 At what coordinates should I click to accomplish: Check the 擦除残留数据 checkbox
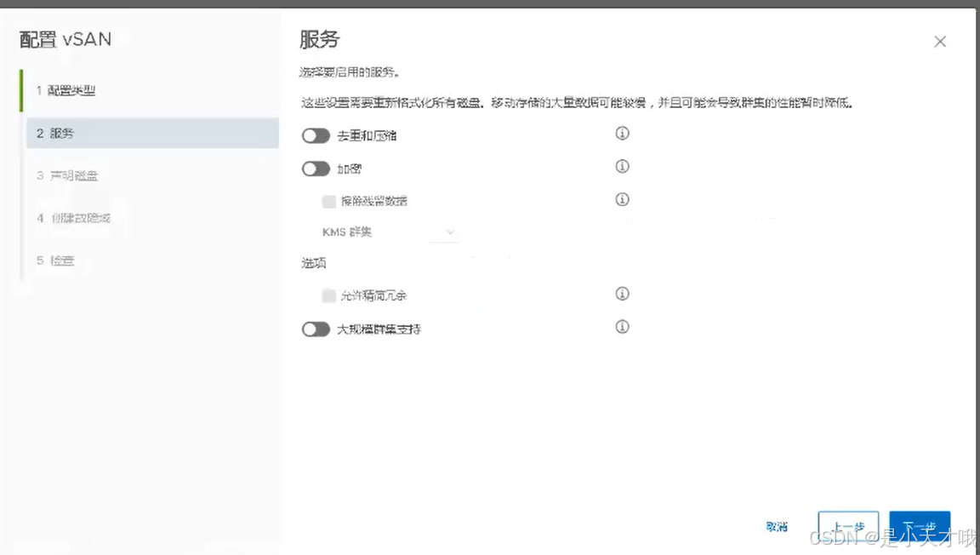pos(328,202)
